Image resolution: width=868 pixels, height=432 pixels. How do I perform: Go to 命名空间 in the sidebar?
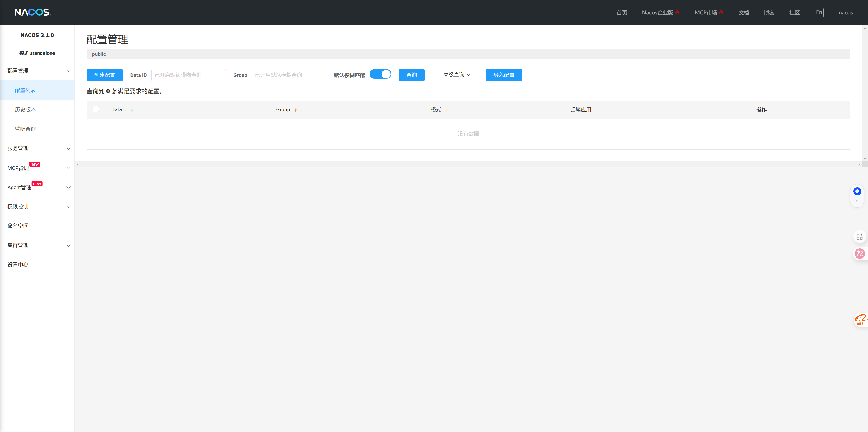(x=18, y=226)
